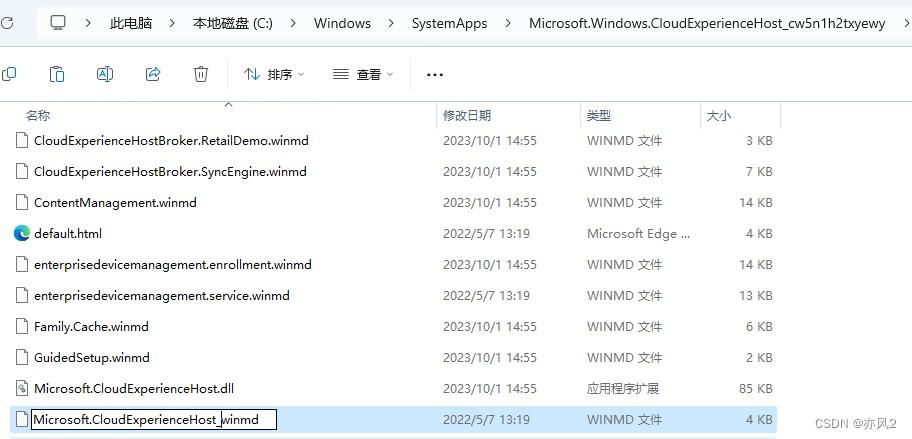
Task: Go to 本地磁盘 (C:) breadcrumb
Action: click(x=233, y=23)
